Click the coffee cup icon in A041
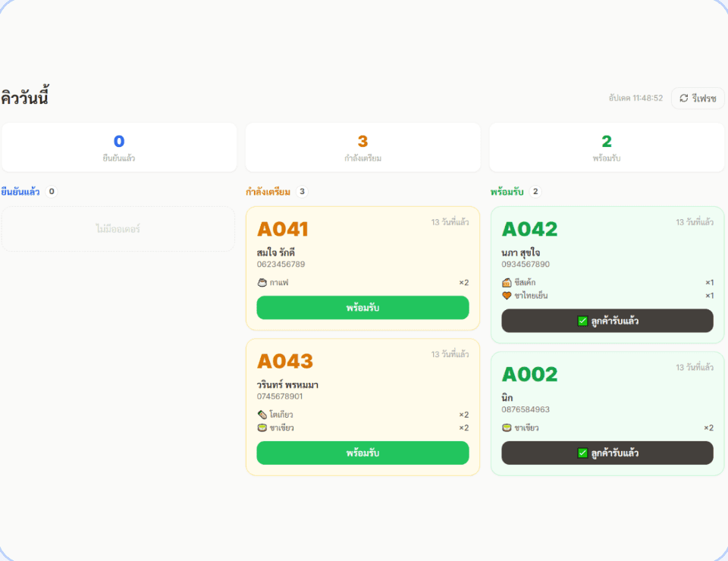Screen dimensions: 728x561 [262, 283]
